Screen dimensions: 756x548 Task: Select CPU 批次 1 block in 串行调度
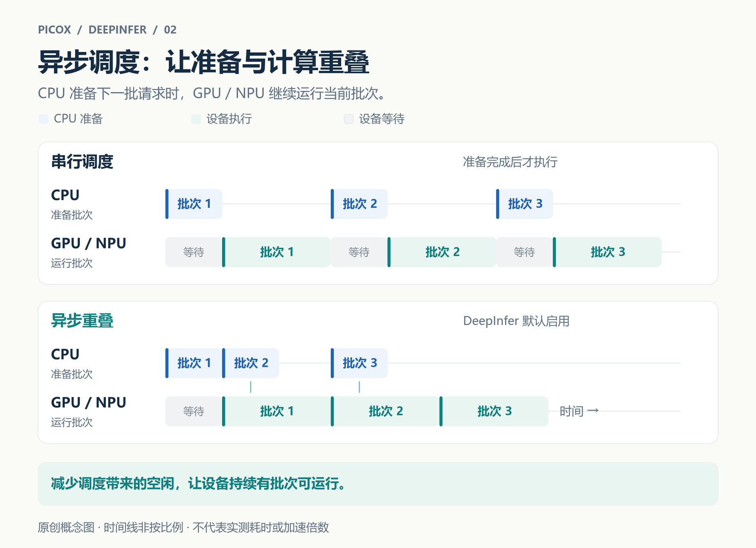pyautogui.click(x=194, y=204)
